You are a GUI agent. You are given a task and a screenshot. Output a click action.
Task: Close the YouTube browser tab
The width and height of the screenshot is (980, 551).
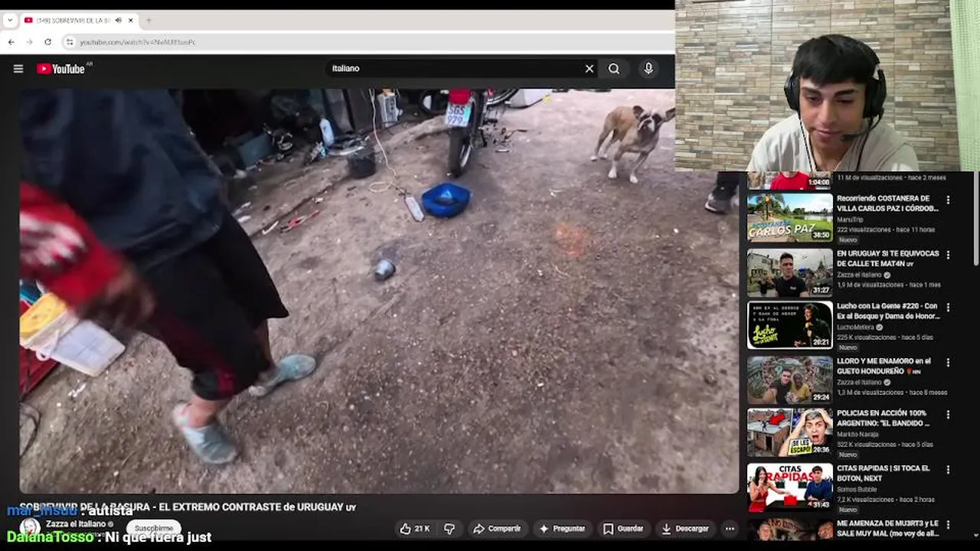click(x=131, y=21)
